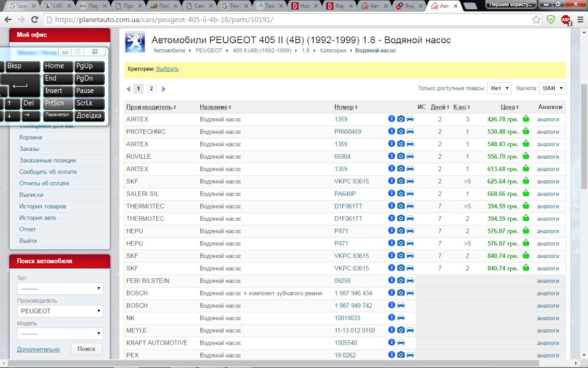Open info icon for PROTECHNIC PRW0459 row
The width and height of the screenshot is (588, 368).
(x=391, y=131)
